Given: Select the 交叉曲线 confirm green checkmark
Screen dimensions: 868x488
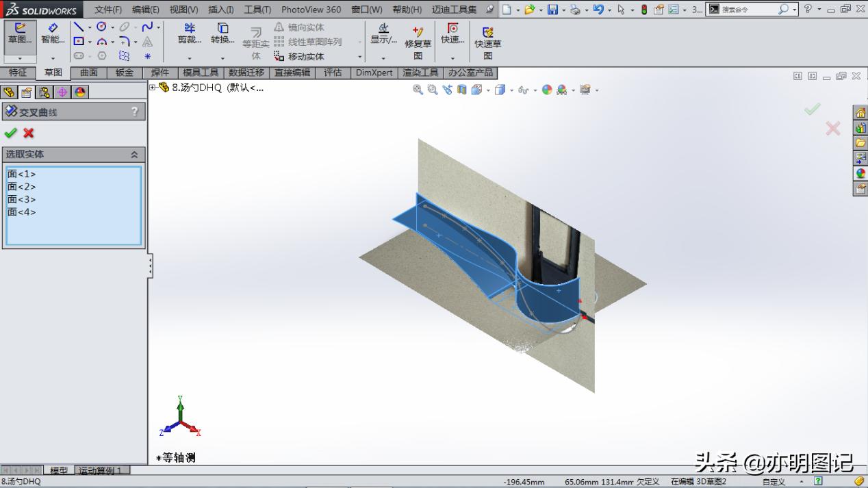Looking at the screenshot, I should (11, 133).
